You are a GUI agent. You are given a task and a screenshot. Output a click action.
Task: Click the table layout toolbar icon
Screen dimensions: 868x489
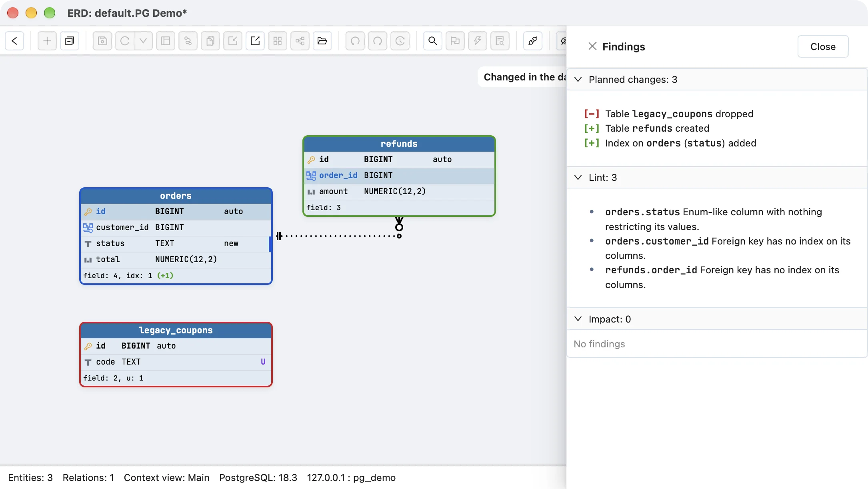(x=166, y=41)
